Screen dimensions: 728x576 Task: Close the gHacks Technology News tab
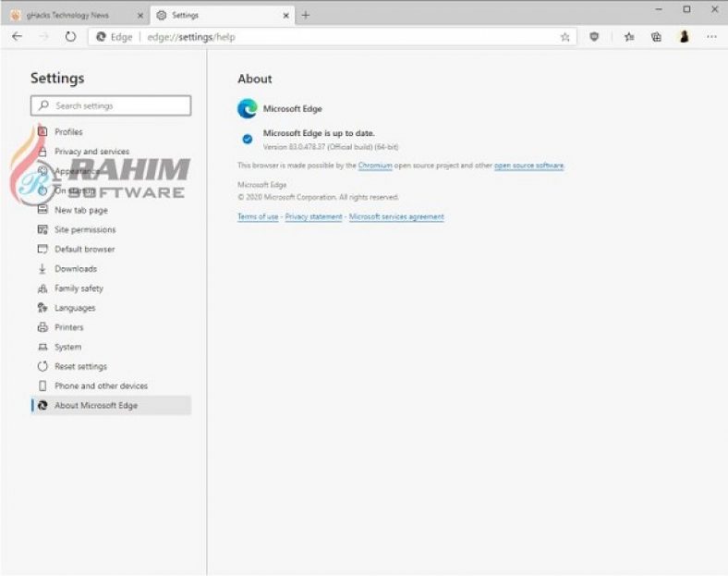(140, 16)
